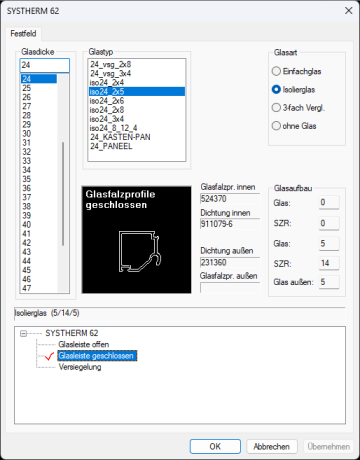The width and height of the screenshot is (360, 460).
Task: Click the Dichtung außen field 231360
Action: [230, 262]
